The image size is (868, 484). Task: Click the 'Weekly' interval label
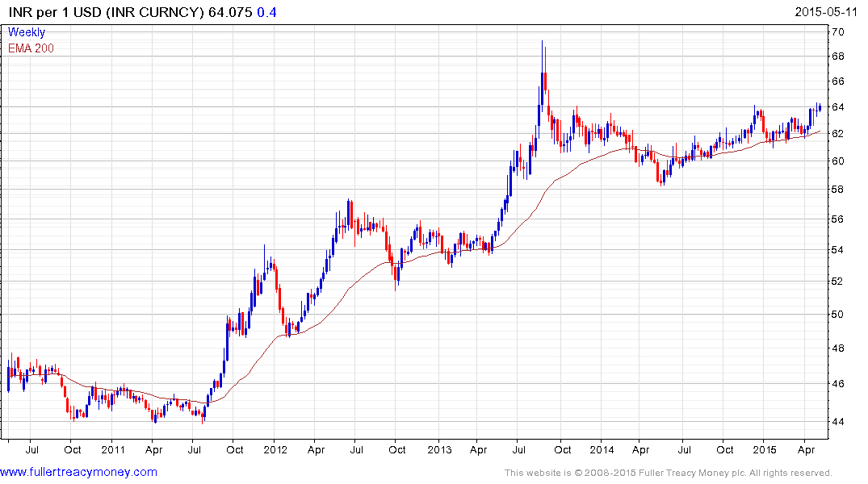pyautogui.click(x=27, y=32)
